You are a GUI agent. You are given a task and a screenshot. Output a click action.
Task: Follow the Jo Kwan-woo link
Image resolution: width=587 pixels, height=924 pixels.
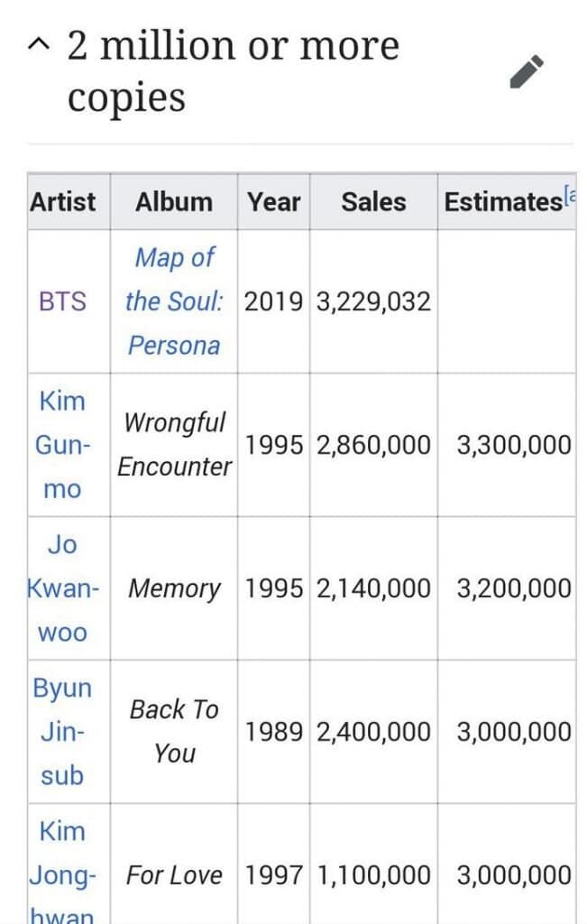click(63, 588)
